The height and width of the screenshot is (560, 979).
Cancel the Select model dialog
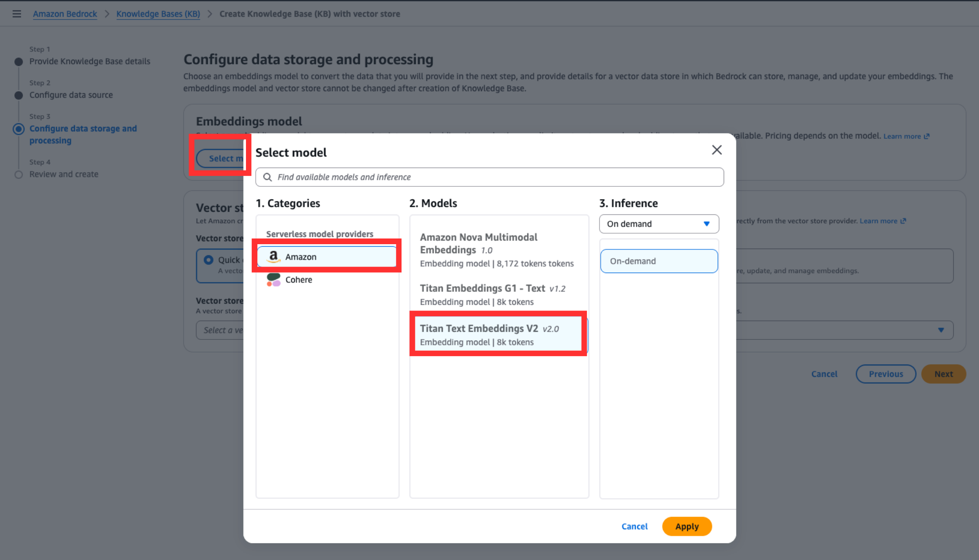(x=634, y=526)
